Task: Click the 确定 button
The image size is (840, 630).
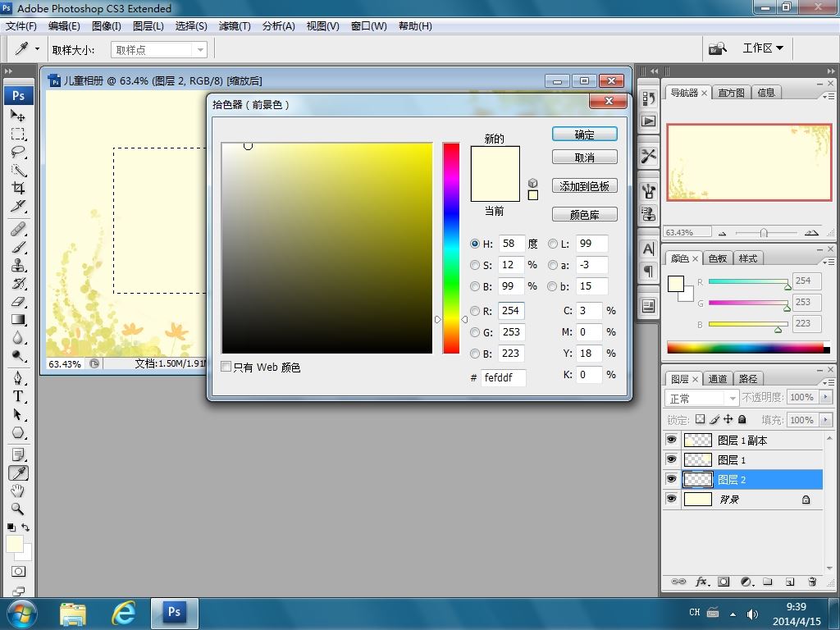Action: (584, 135)
